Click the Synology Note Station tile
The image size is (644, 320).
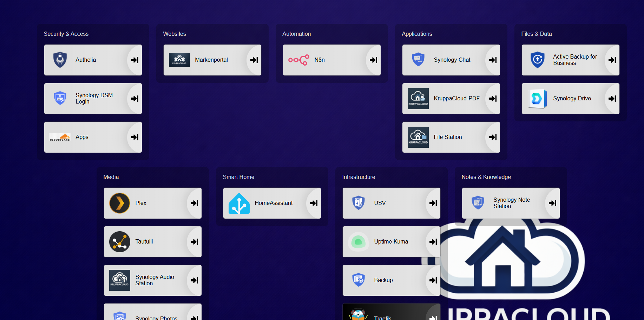point(511,203)
